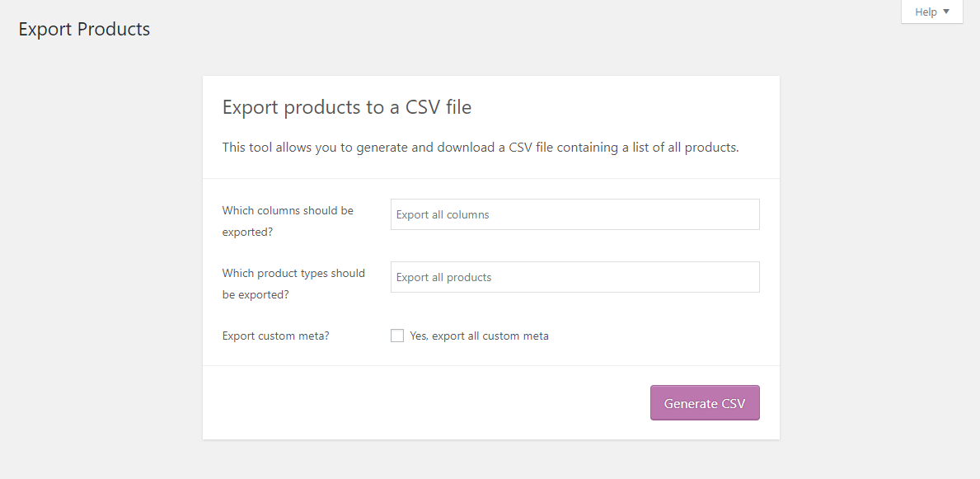
Task: Select the 'Yes, export all custom meta' label
Action: coord(480,336)
